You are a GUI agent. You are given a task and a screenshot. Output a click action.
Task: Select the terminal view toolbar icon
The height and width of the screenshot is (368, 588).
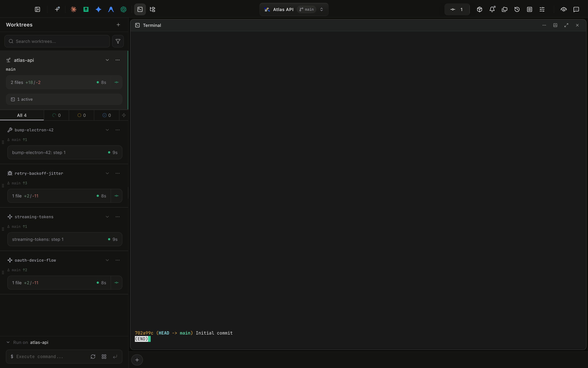pos(140,10)
